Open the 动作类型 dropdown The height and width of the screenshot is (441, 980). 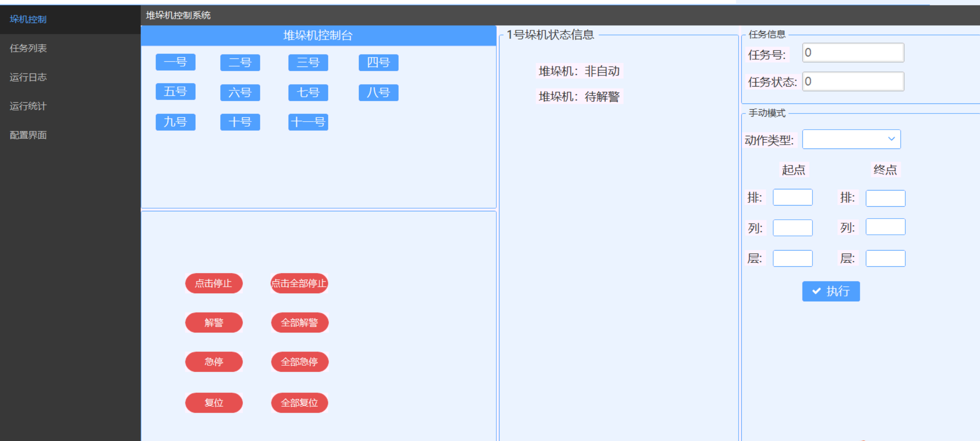click(852, 139)
